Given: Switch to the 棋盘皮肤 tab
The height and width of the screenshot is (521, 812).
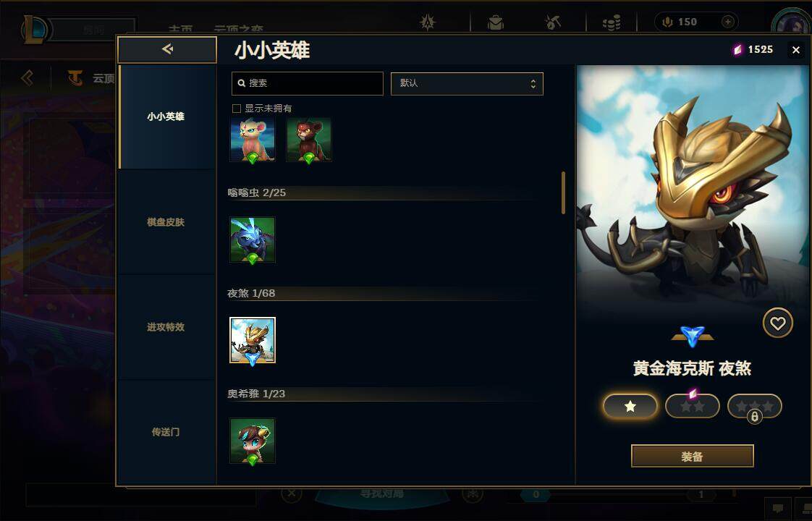Looking at the screenshot, I should point(166,221).
